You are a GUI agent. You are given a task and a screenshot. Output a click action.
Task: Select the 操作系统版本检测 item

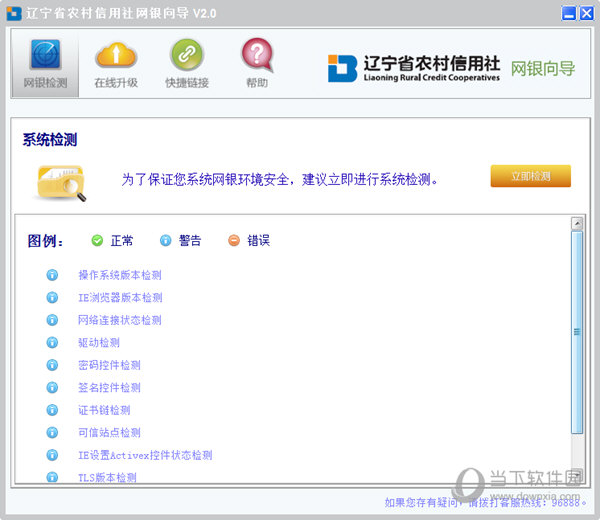[120, 275]
